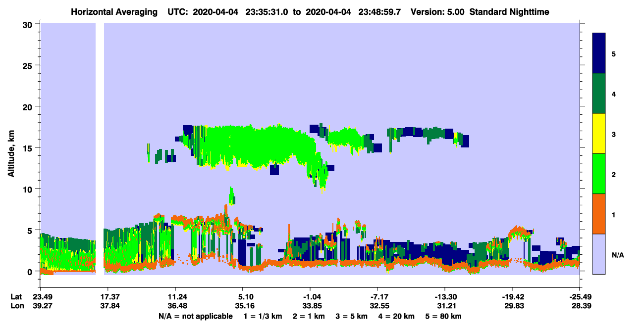
Task: Click latitude value -19.42
Action: tap(512, 297)
